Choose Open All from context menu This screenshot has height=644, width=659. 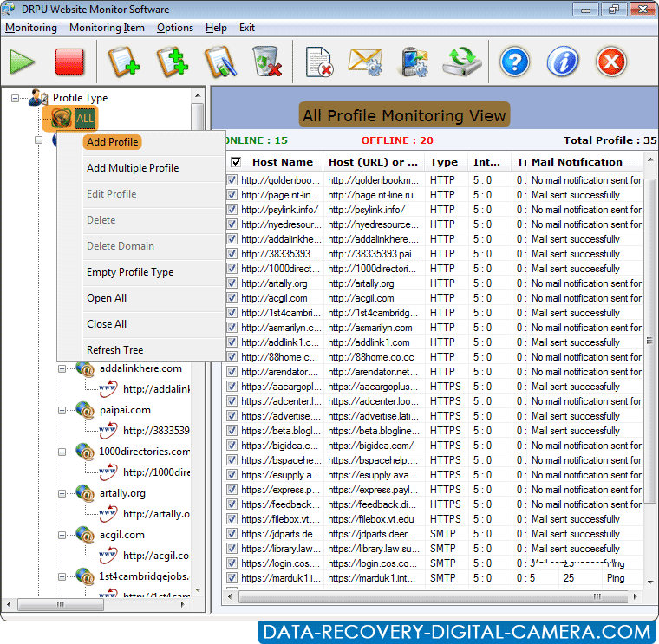pyautogui.click(x=107, y=298)
